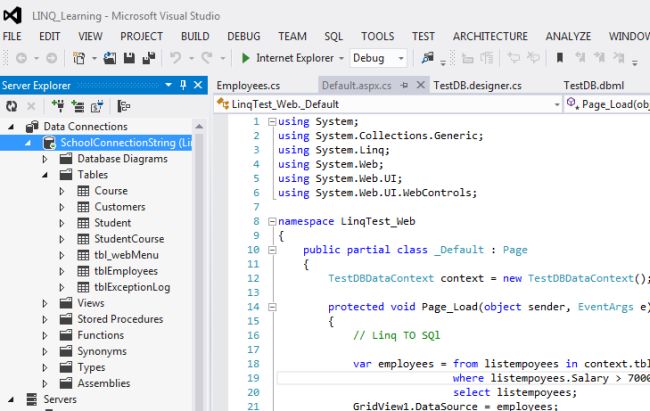The image size is (650, 411).
Task: Collapse the using directives outlining at line 1
Action: (x=272, y=122)
